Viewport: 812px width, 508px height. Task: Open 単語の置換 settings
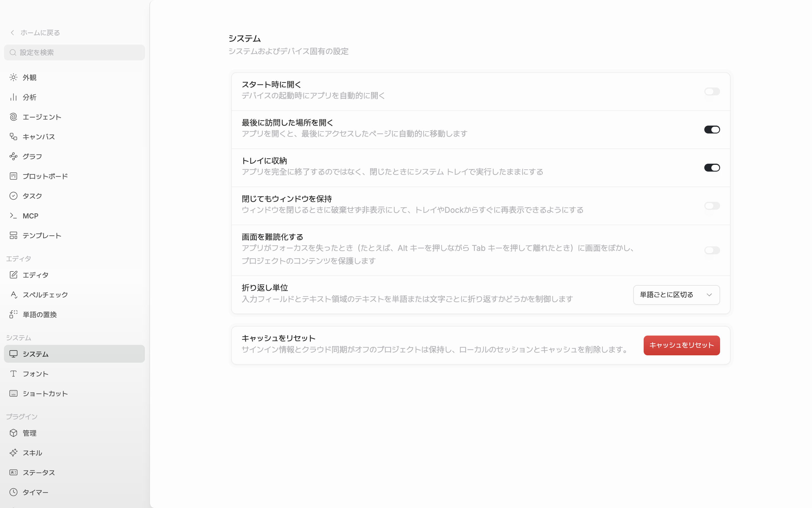pyautogui.click(x=74, y=314)
